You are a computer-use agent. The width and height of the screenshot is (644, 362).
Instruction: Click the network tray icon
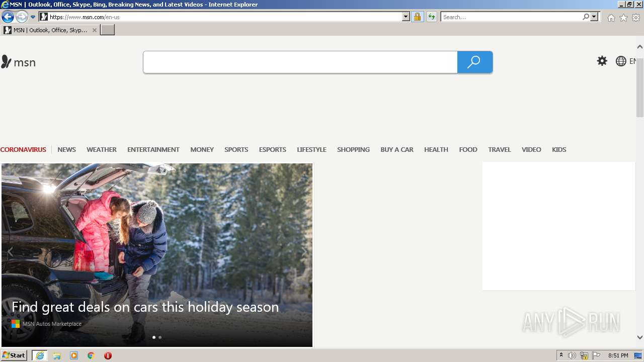click(x=584, y=355)
